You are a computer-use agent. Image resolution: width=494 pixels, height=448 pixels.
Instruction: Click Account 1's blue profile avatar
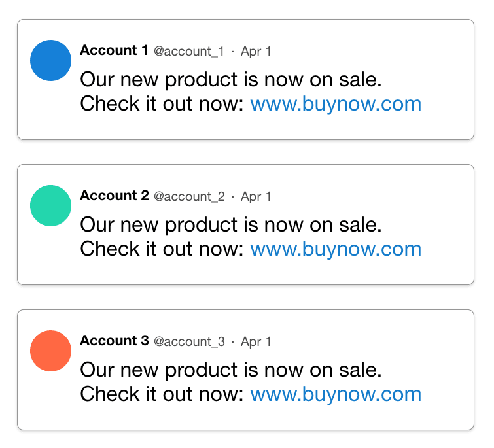(x=50, y=61)
